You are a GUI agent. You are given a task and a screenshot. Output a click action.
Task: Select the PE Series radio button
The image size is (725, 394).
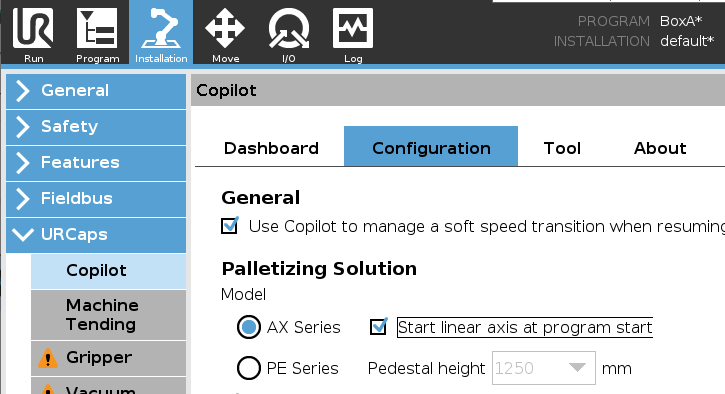(249, 368)
